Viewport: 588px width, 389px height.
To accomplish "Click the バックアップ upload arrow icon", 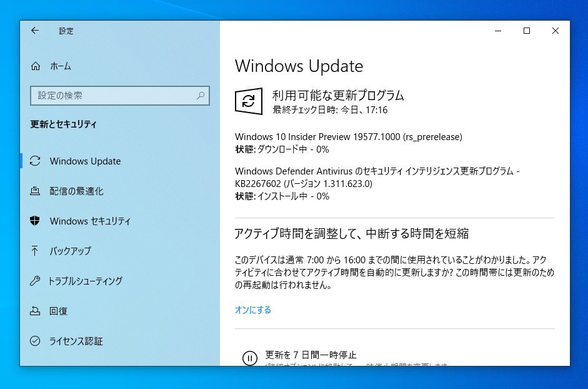I will pos(35,251).
